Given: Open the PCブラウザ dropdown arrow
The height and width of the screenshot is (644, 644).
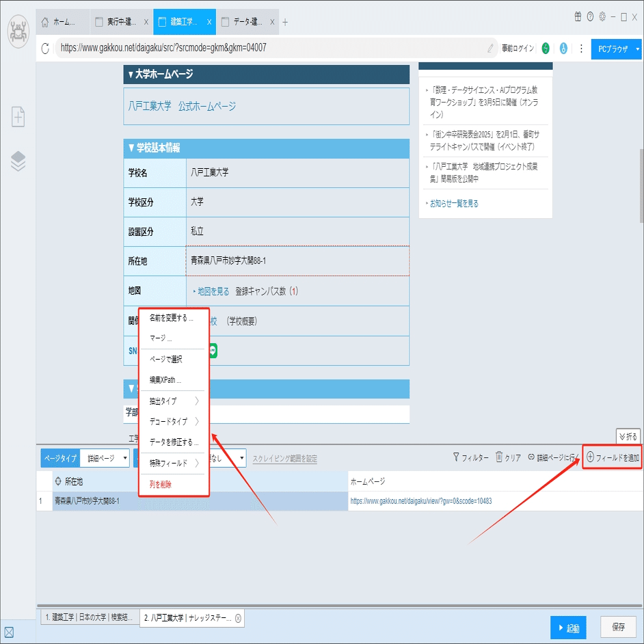Looking at the screenshot, I should point(637,49).
